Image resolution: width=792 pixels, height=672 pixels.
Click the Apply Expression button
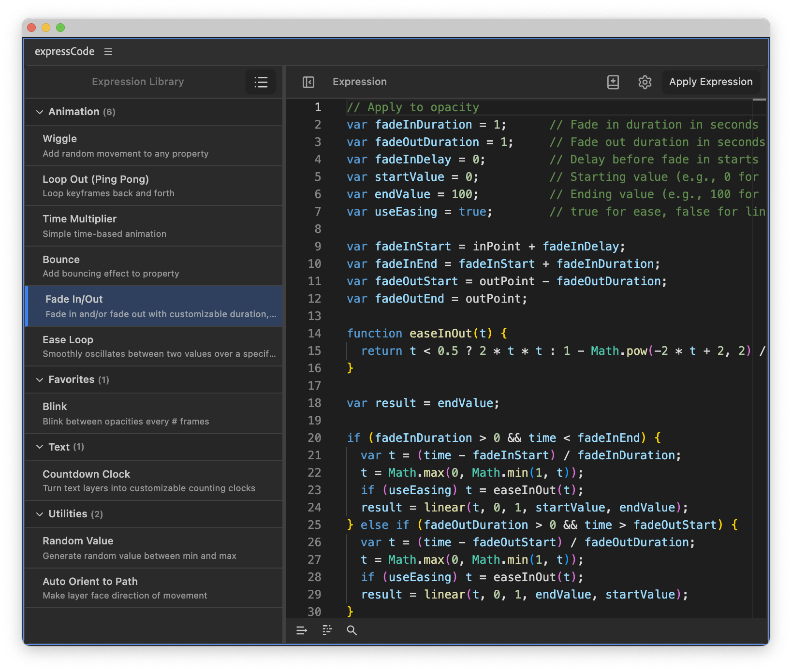tap(710, 82)
